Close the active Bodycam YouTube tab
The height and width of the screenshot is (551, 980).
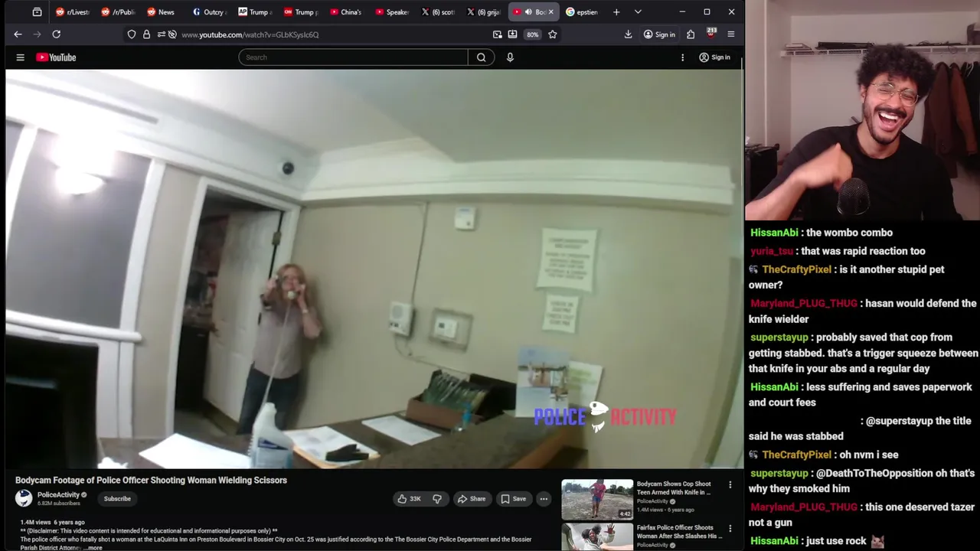550,12
